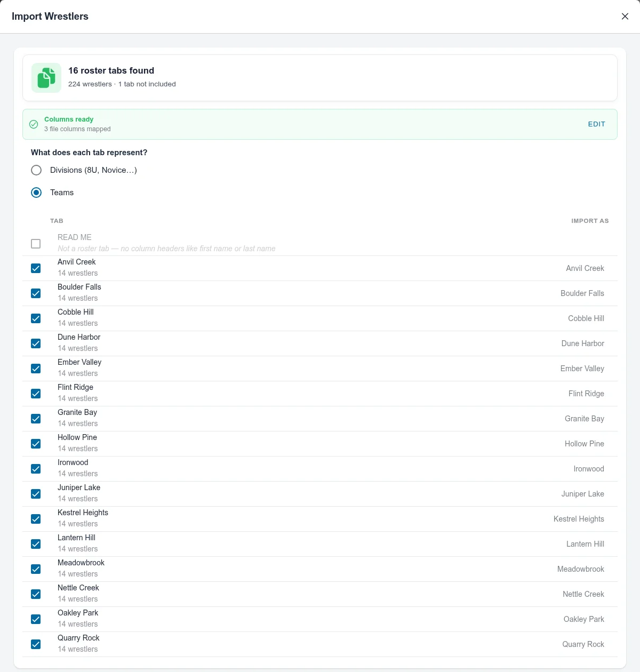640x672 pixels.
Task: Toggle the Cobble Hill checkbox
Action: [x=36, y=318]
